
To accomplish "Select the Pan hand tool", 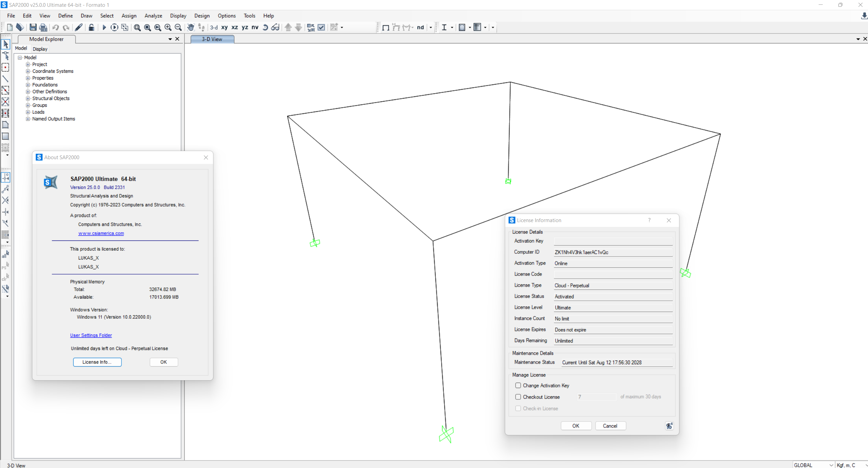I will [x=191, y=28].
